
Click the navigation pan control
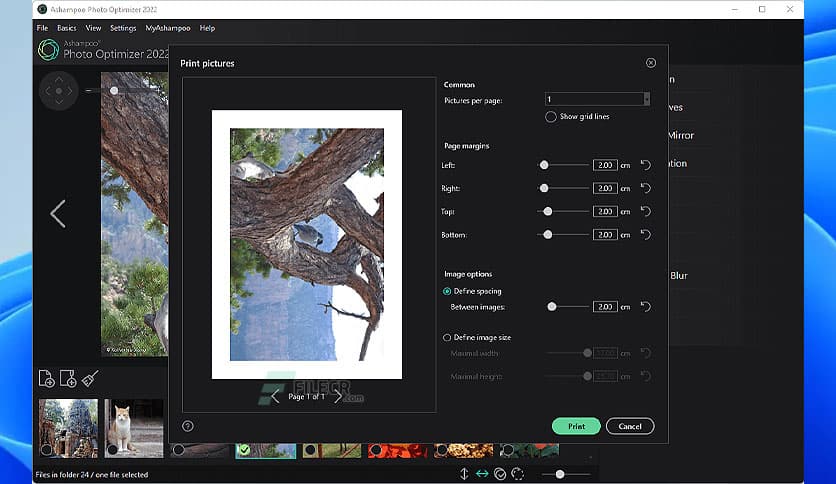tap(59, 91)
